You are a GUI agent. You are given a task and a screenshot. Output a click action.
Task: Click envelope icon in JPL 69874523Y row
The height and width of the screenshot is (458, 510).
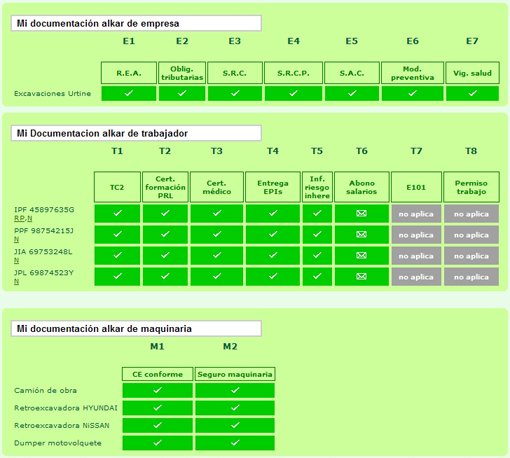tap(361, 276)
